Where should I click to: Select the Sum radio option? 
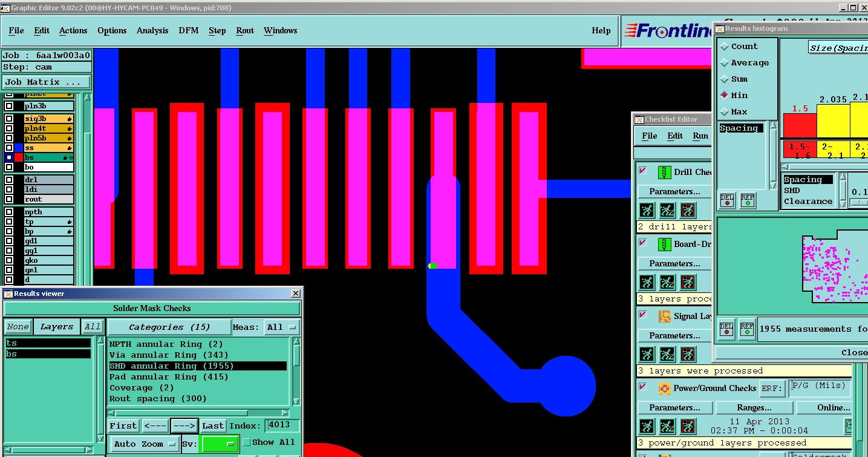coord(725,79)
